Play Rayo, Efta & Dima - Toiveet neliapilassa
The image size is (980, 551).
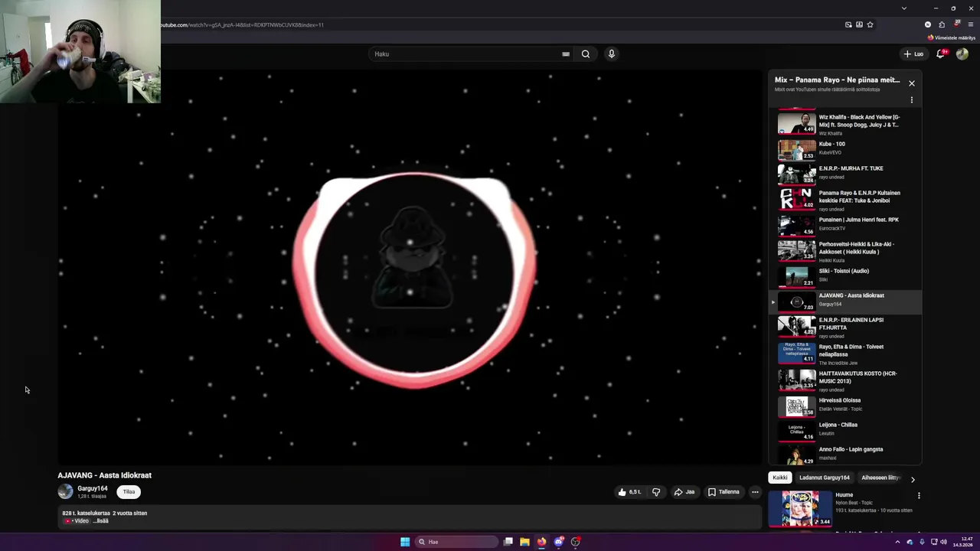(x=845, y=354)
